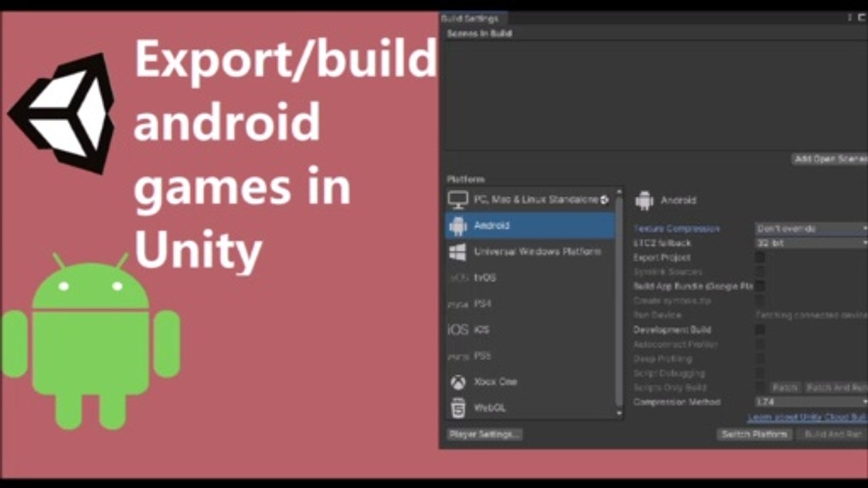Open Learn about Unity Cloud Build link
868x488 pixels.
[x=807, y=418]
